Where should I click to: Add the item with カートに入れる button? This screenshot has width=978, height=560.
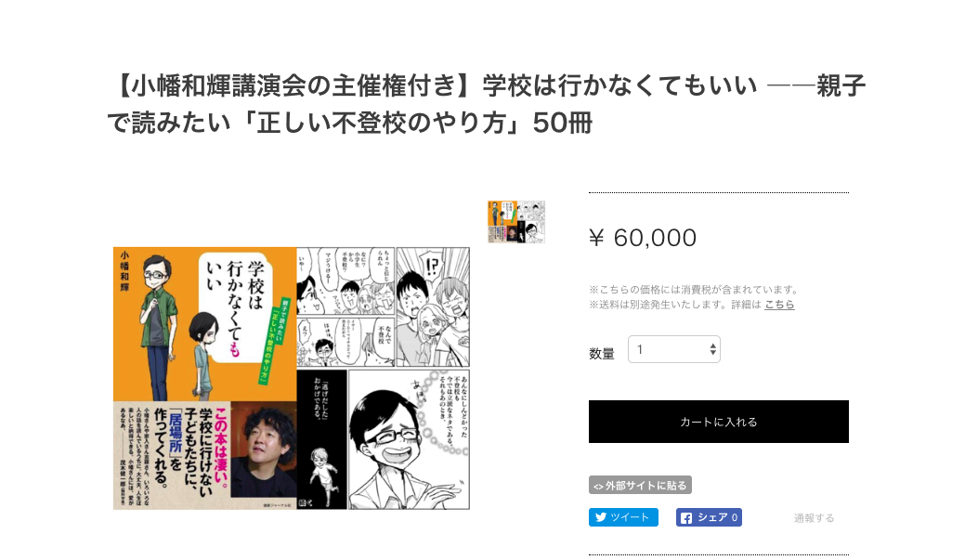pyautogui.click(x=719, y=422)
